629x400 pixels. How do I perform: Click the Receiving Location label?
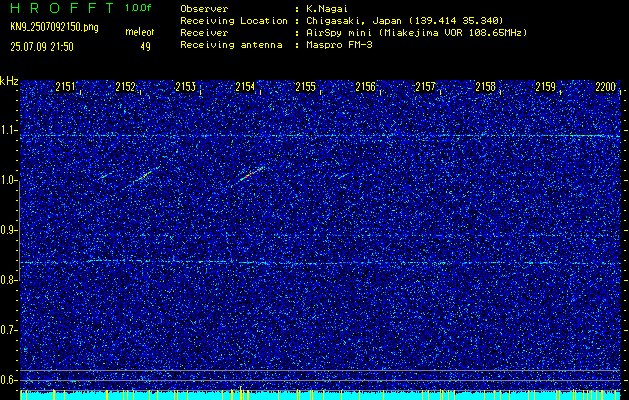234,20
